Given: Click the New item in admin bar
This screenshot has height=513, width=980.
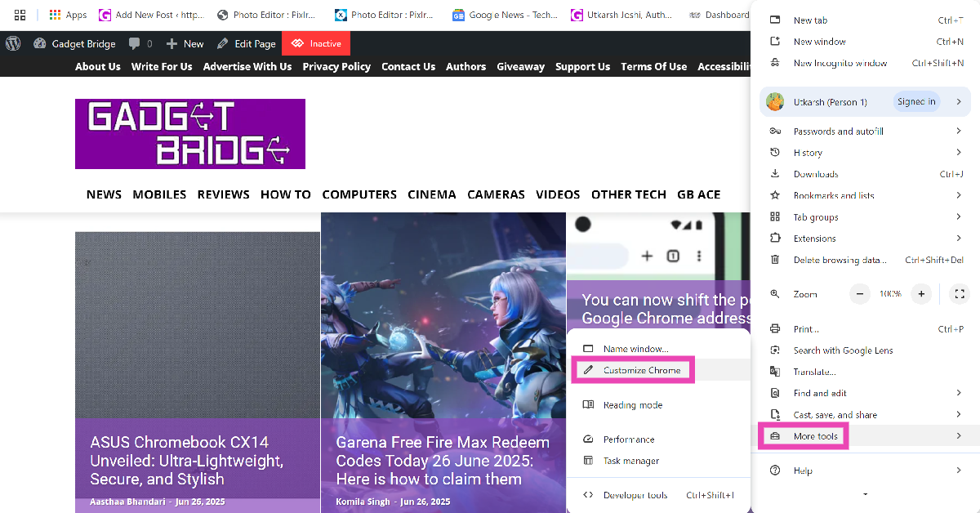Looking at the screenshot, I should [185, 43].
